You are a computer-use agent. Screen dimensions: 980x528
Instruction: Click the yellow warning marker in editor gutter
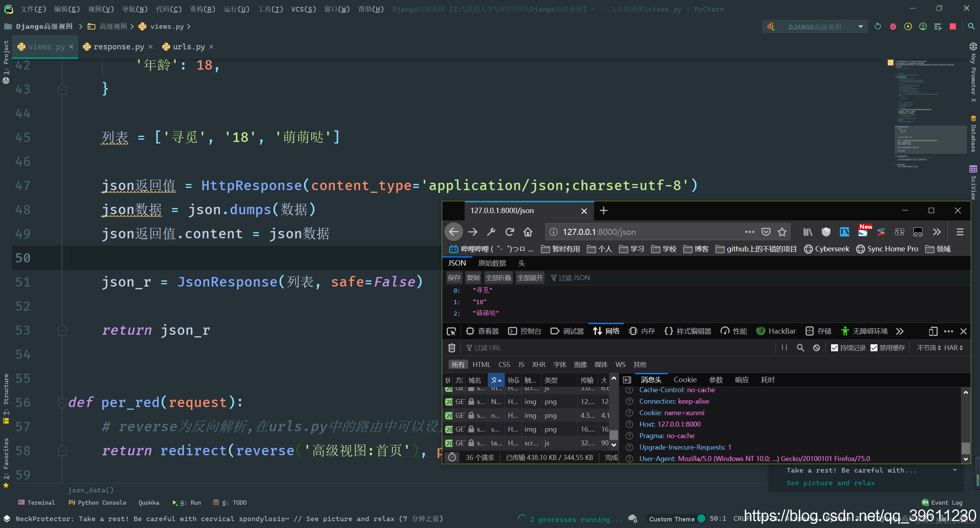(x=890, y=63)
